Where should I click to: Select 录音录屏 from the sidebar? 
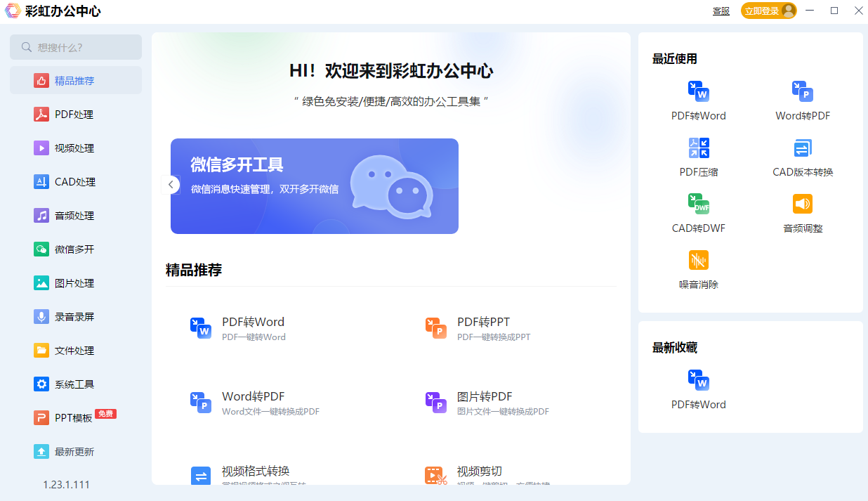pos(74,317)
